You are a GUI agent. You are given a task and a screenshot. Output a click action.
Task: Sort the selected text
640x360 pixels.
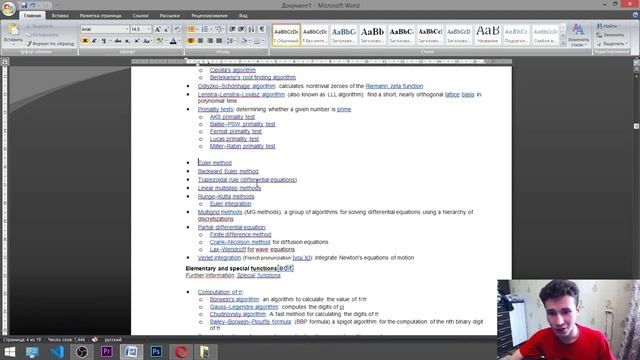click(251, 29)
